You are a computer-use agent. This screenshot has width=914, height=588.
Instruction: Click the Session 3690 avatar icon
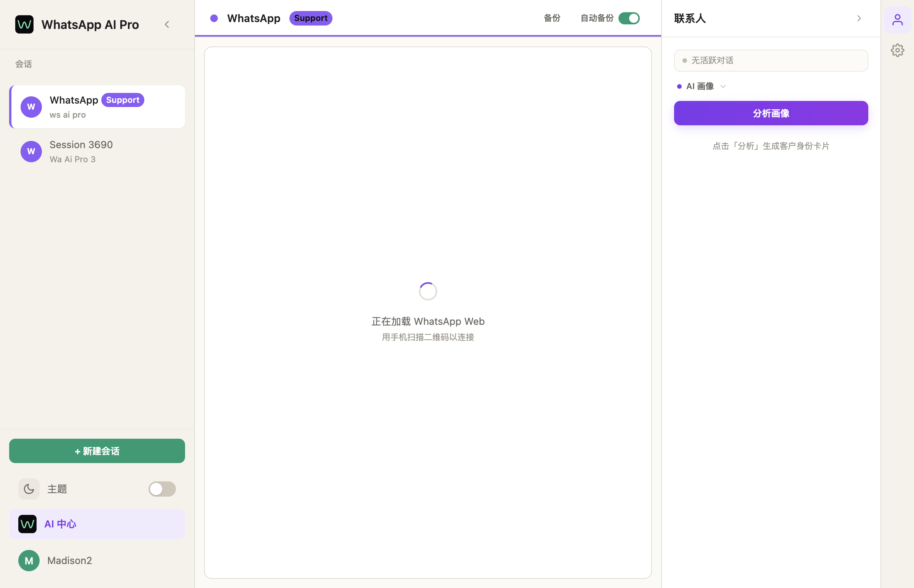pos(31,152)
